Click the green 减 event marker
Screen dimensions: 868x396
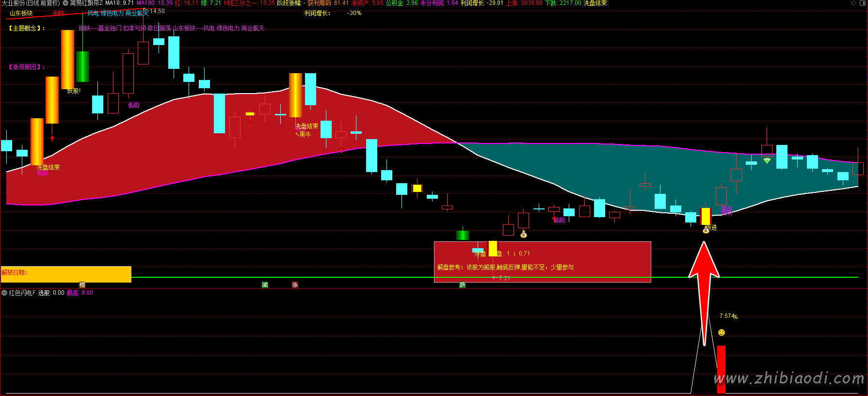(265, 285)
